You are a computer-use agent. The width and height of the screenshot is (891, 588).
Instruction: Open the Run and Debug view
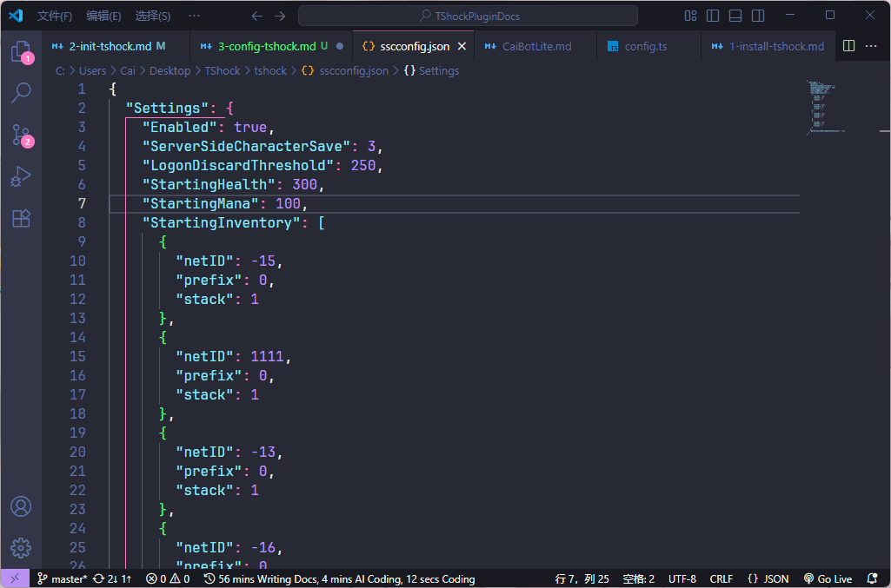point(21,176)
